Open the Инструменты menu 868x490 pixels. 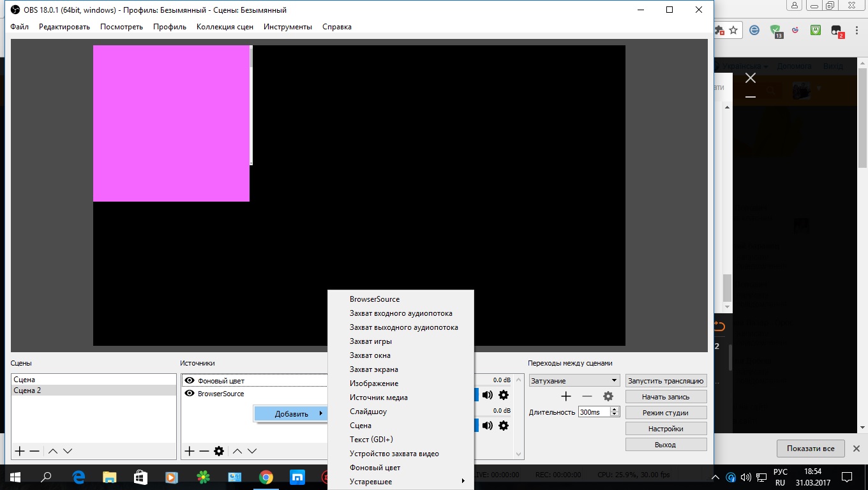coord(287,27)
